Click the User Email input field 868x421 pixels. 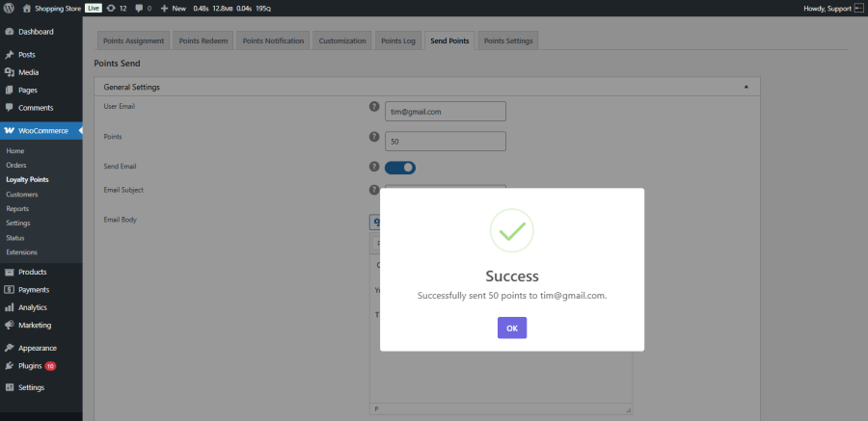(x=445, y=111)
